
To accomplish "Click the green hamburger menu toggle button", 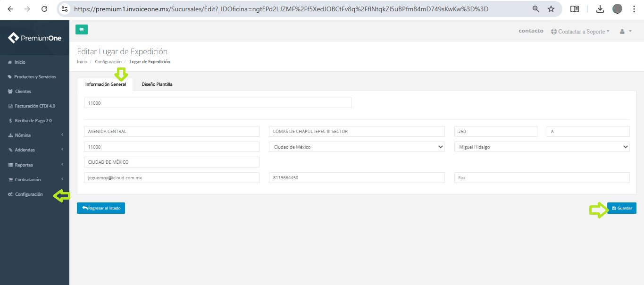I will pyautogui.click(x=82, y=30).
